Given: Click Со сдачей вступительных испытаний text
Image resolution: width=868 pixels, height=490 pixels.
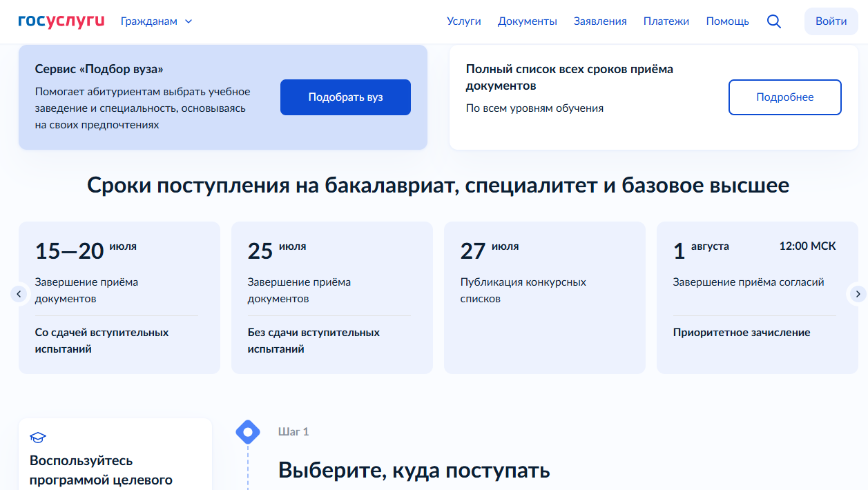Looking at the screenshot, I should pyautogui.click(x=102, y=341).
